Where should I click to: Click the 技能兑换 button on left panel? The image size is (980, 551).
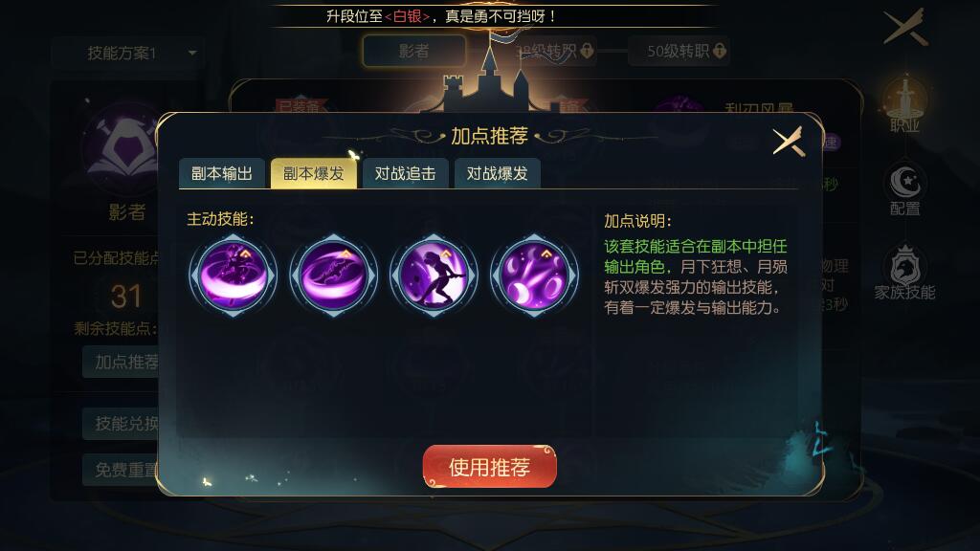121,424
